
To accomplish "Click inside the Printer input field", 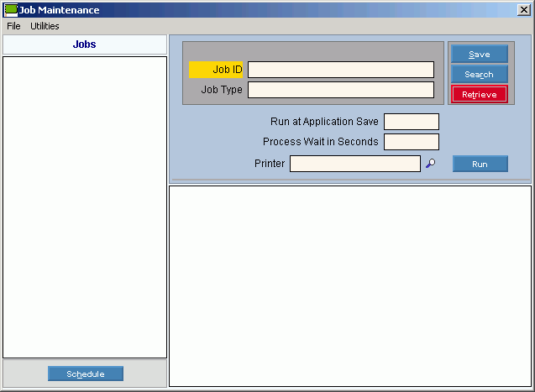I will pos(354,164).
